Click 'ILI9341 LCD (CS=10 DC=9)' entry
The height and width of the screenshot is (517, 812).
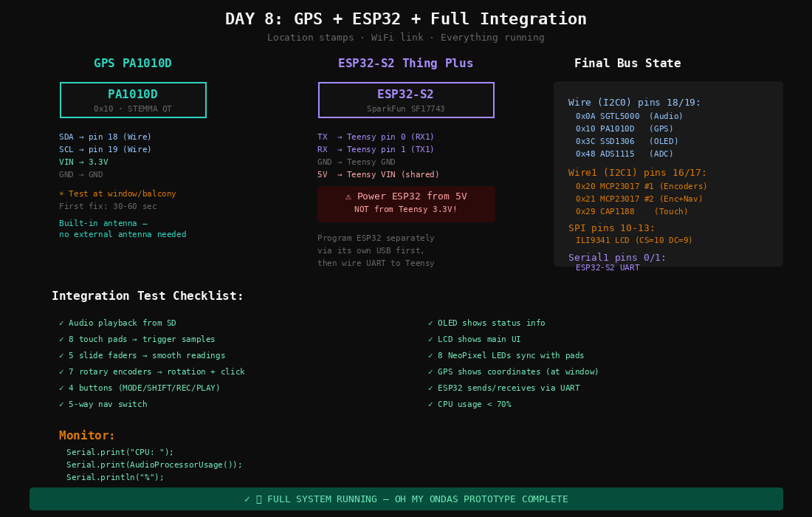tap(634, 240)
